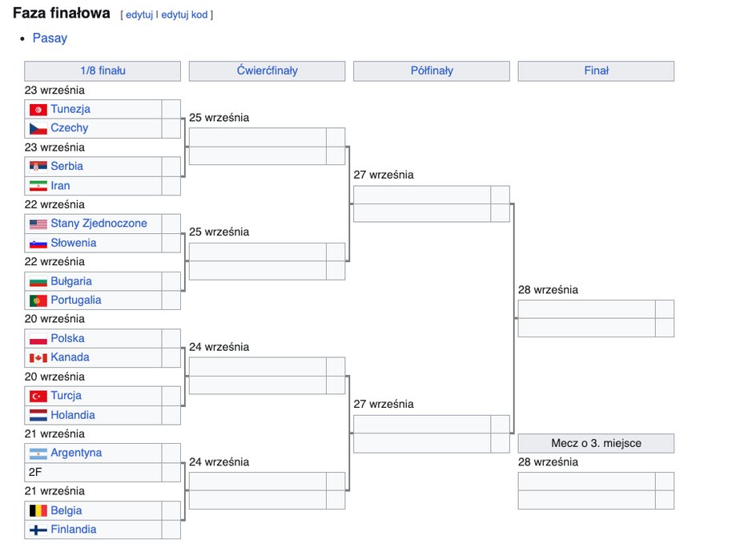Click the Portugal flag icon
The width and height of the screenshot is (756, 544).
[38, 300]
